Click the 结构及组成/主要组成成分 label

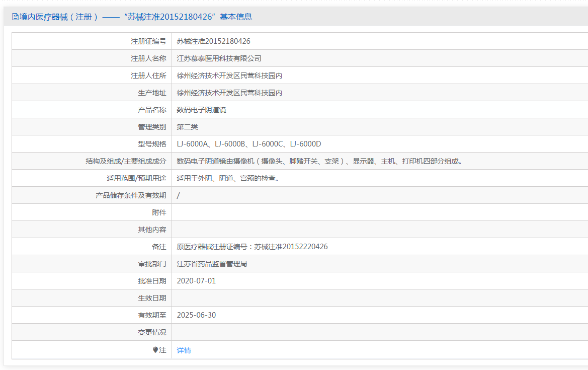coord(126,162)
